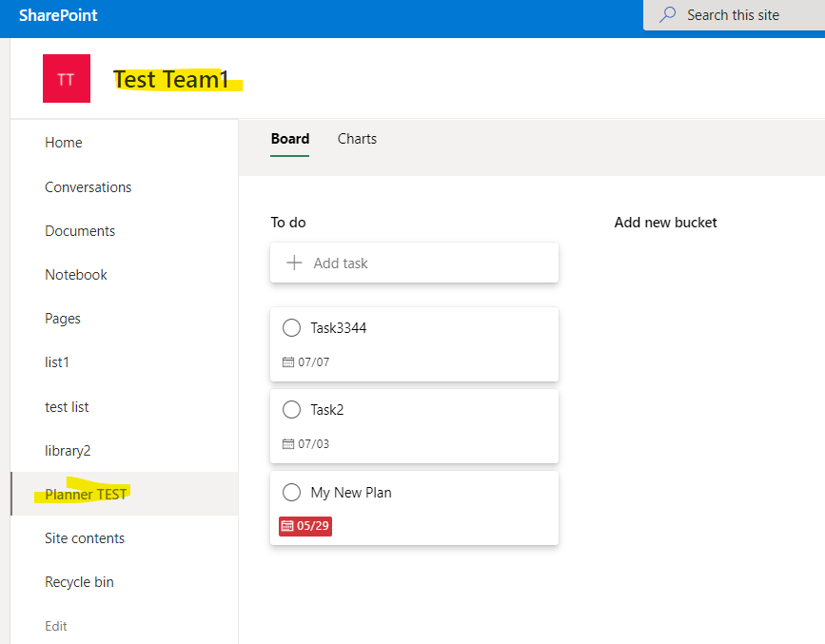Click the calendar icon on Task2

coord(287,444)
